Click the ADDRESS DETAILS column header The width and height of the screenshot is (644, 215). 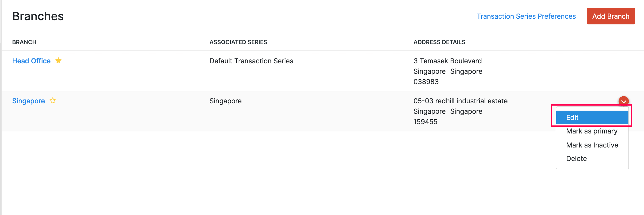(x=439, y=42)
